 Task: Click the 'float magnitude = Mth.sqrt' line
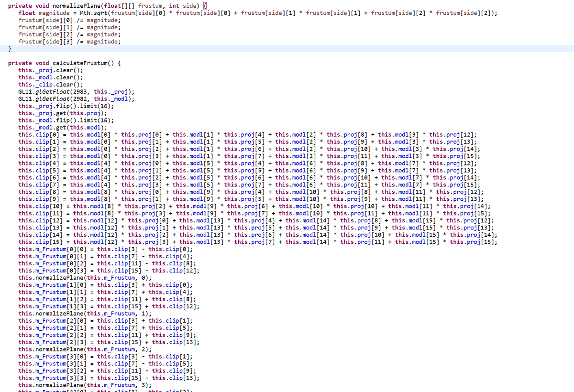pos(257,13)
